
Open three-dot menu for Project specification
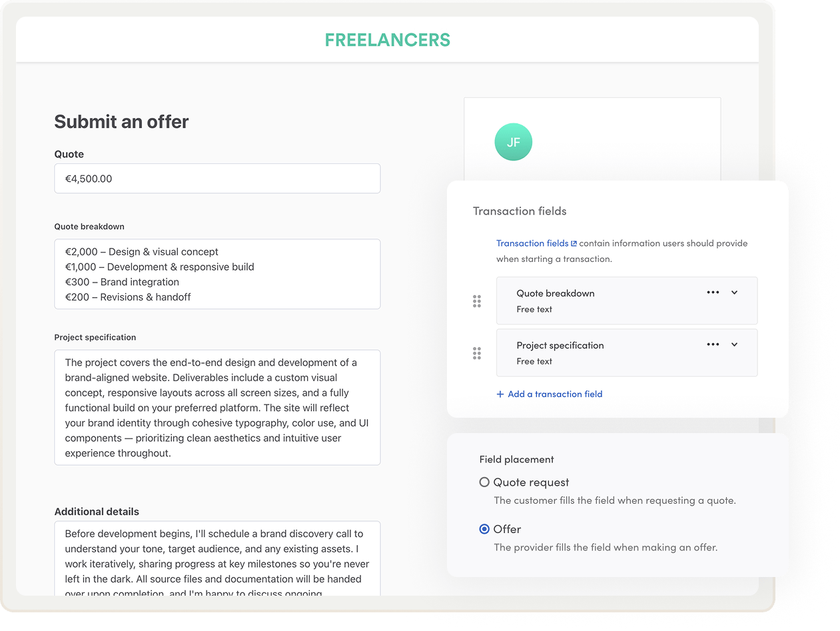713,344
